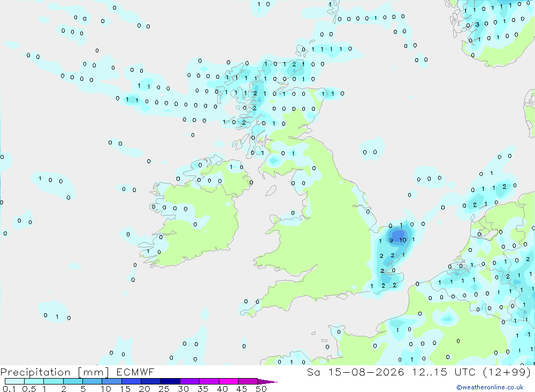Click the 2–5 mm legend color swatch
Viewport: 535px width, 392px height.
point(73,381)
